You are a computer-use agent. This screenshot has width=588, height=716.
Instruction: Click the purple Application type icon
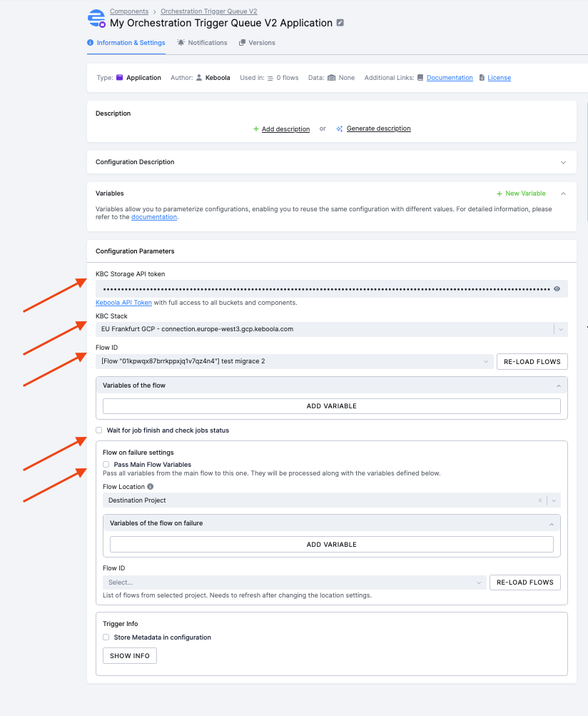click(x=120, y=78)
